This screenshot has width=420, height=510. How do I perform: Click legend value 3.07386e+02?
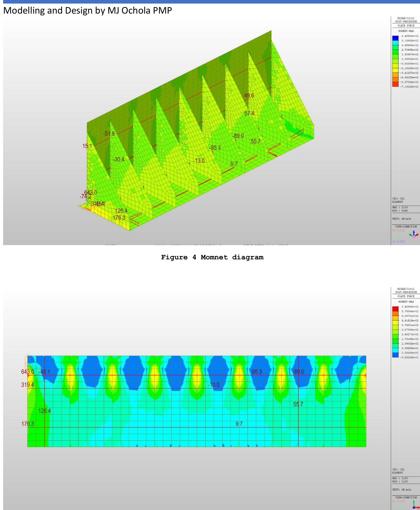(x=410, y=330)
